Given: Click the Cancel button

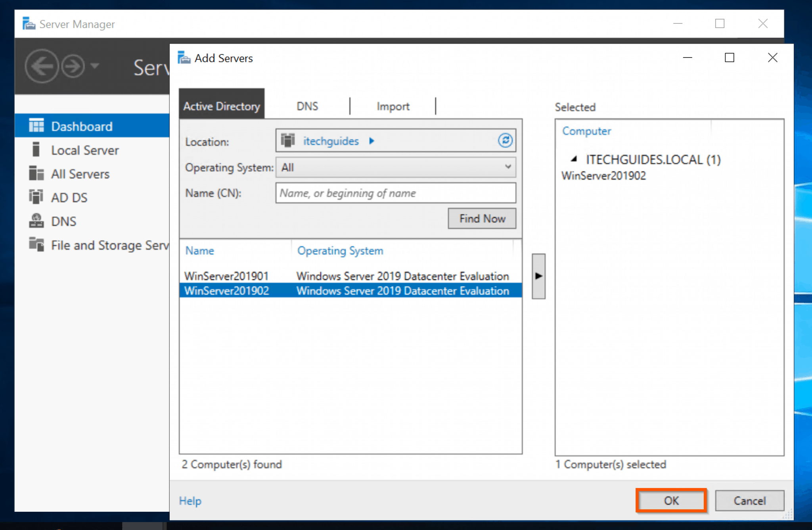Looking at the screenshot, I should point(749,500).
